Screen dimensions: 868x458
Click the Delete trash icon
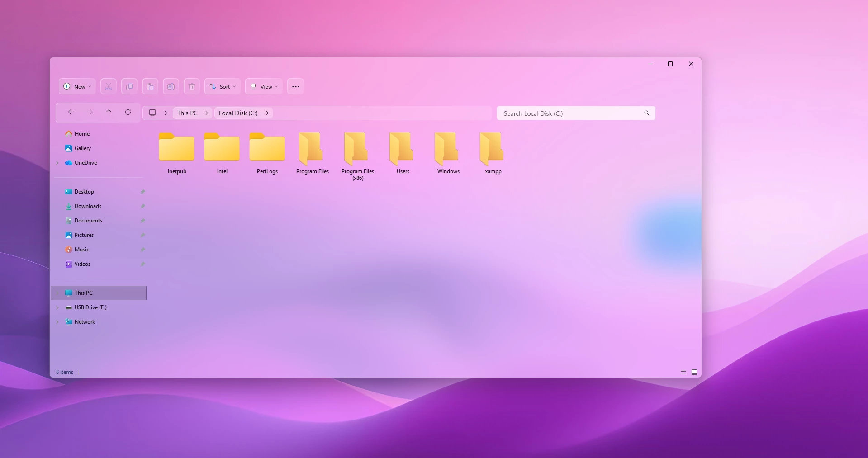point(192,87)
